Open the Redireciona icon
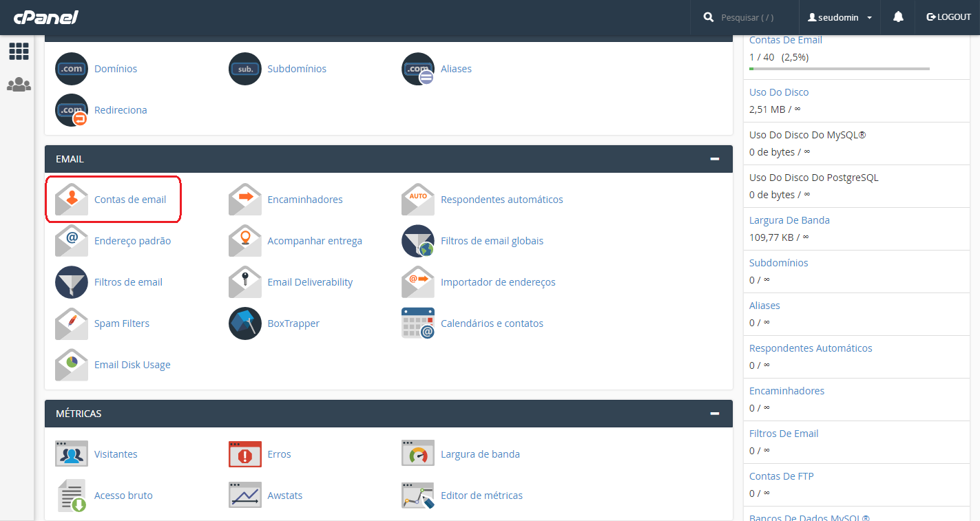 [72, 110]
